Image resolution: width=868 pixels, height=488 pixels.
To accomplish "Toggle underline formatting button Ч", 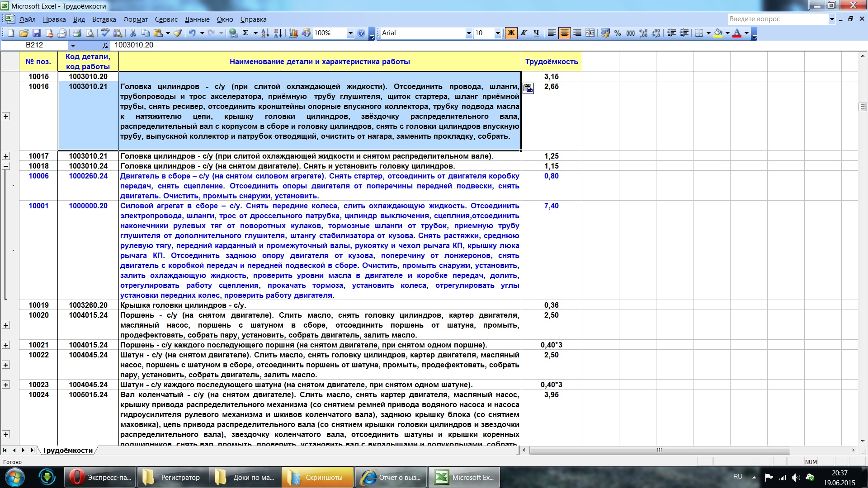I will (536, 33).
